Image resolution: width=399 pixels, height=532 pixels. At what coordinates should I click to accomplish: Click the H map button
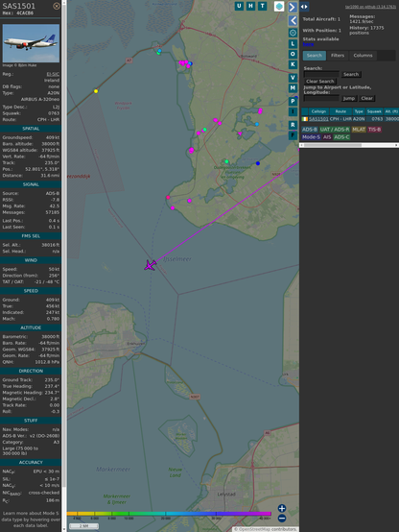[250, 6]
